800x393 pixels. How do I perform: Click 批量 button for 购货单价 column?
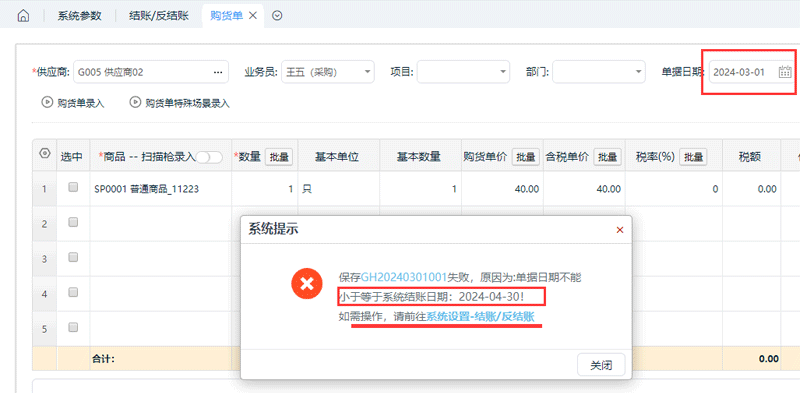(526, 157)
